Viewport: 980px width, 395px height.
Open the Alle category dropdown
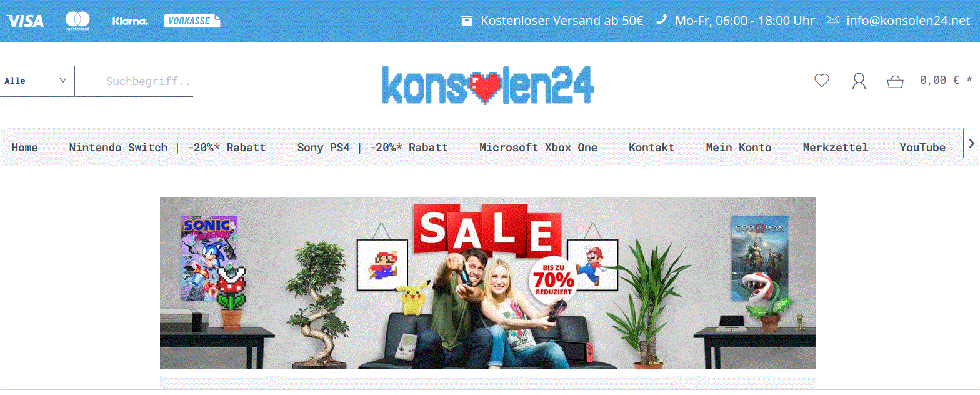pos(37,81)
